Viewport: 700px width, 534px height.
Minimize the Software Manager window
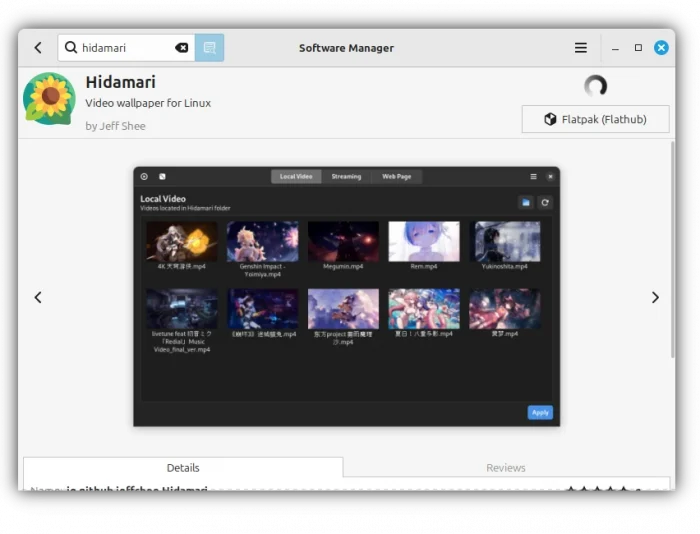[x=615, y=48]
